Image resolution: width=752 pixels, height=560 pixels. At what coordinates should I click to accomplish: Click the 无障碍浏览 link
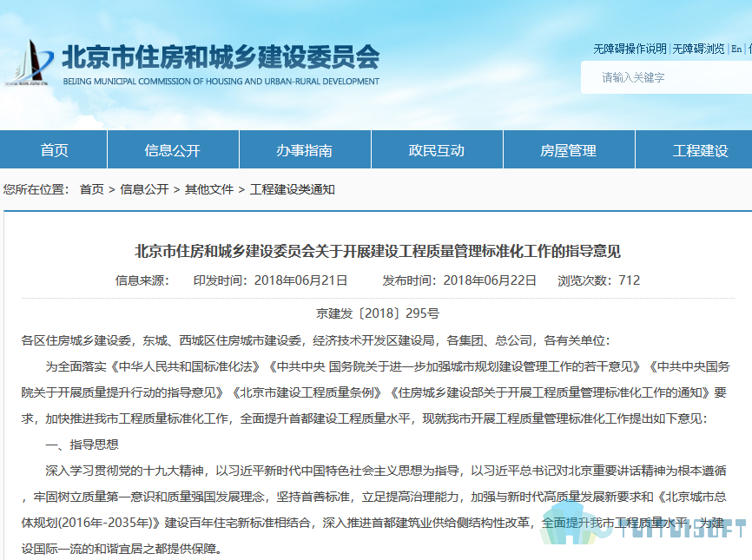click(698, 49)
